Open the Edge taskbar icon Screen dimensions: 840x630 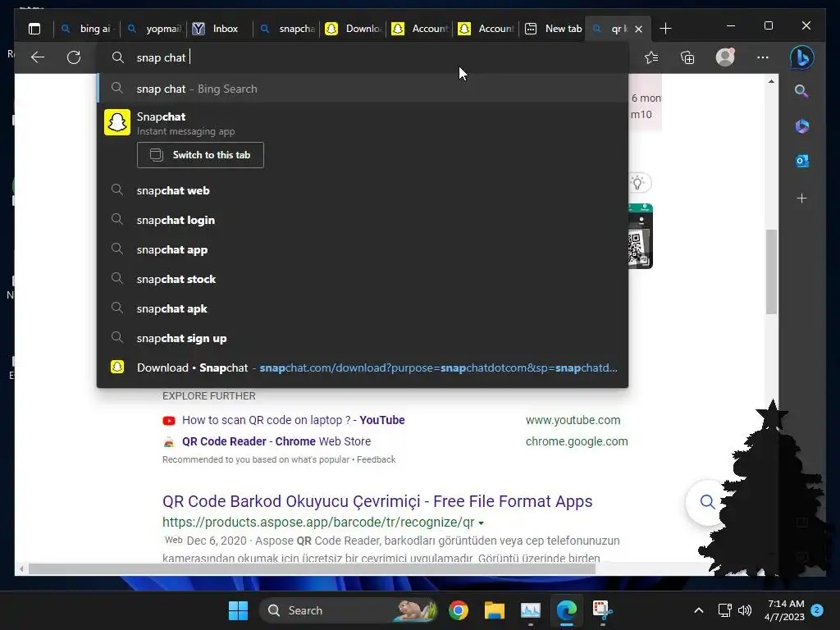coord(566,610)
